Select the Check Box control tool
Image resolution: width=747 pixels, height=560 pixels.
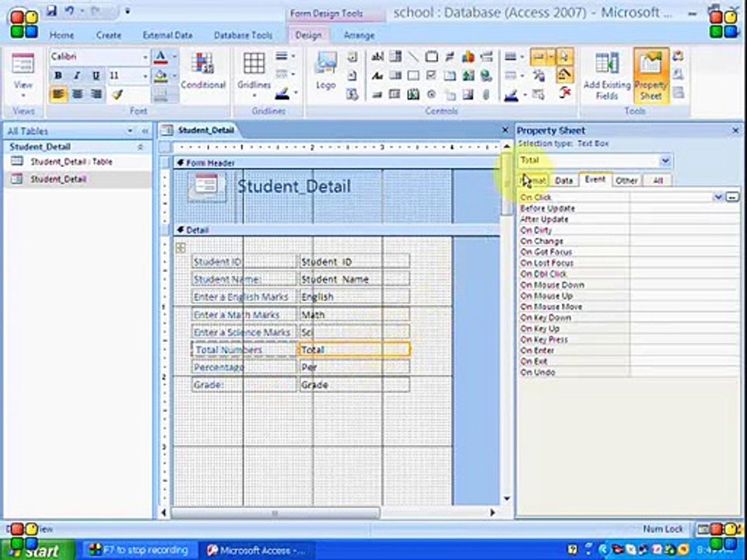coord(431,75)
